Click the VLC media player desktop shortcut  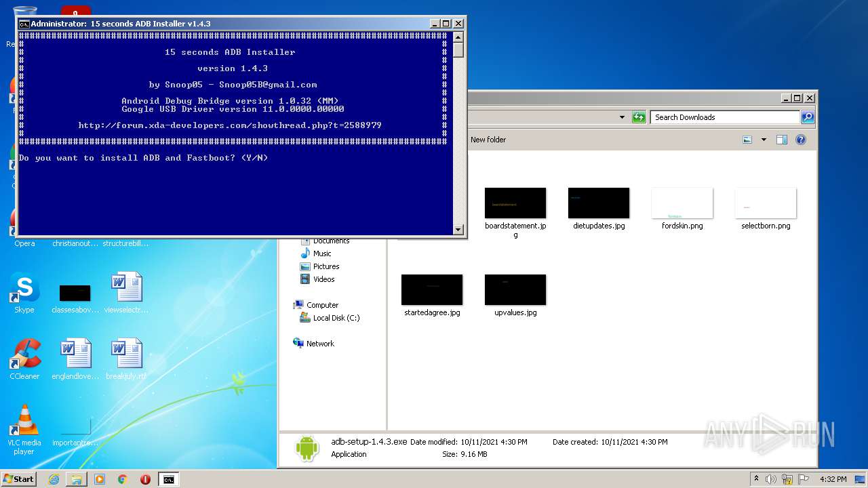[24, 430]
